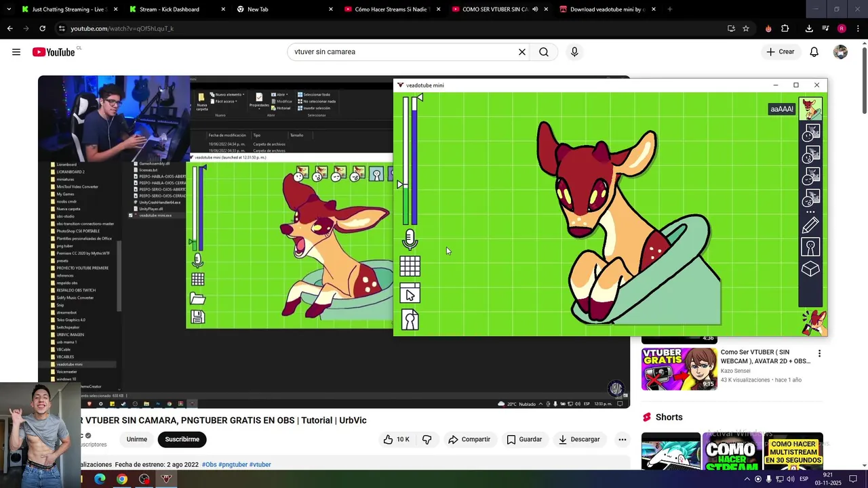The width and height of the screenshot is (868, 488).
Task: Bookmark this page with star icon
Action: [746, 28]
